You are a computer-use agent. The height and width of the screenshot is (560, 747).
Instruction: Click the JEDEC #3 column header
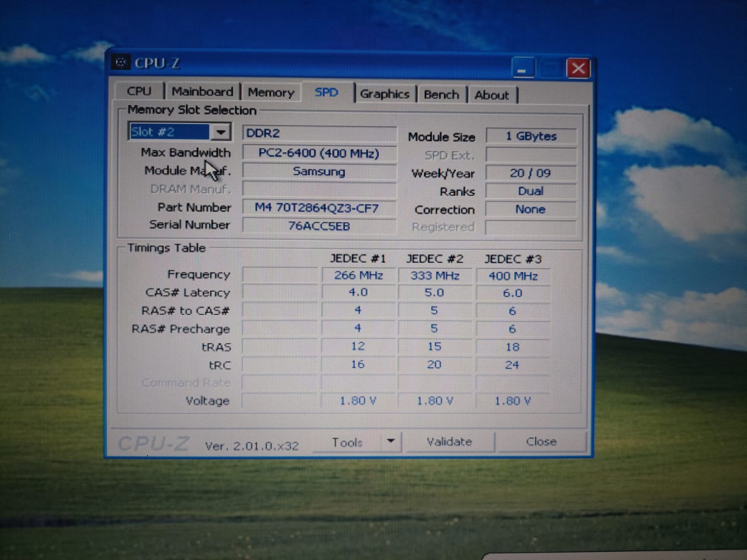point(513,259)
